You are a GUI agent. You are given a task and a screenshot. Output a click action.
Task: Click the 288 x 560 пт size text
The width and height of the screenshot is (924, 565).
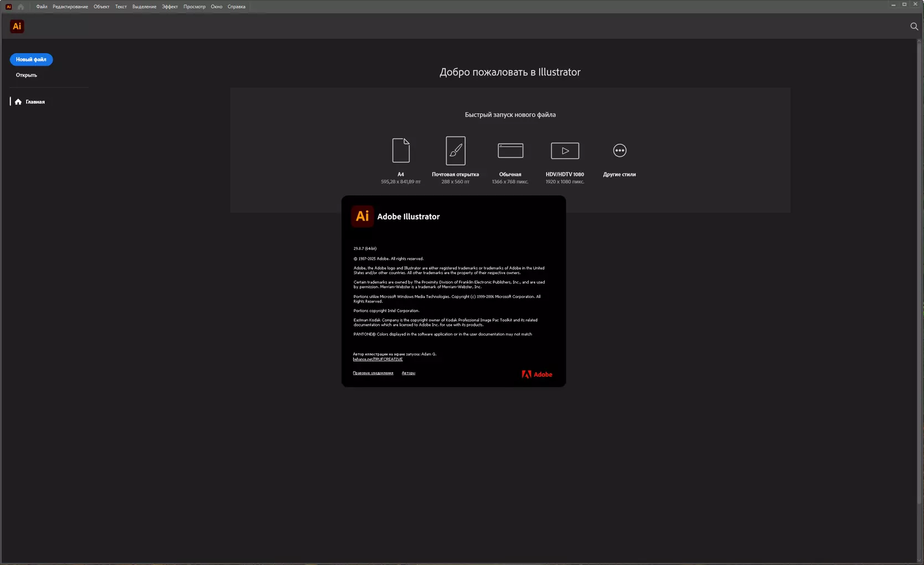[x=456, y=182]
